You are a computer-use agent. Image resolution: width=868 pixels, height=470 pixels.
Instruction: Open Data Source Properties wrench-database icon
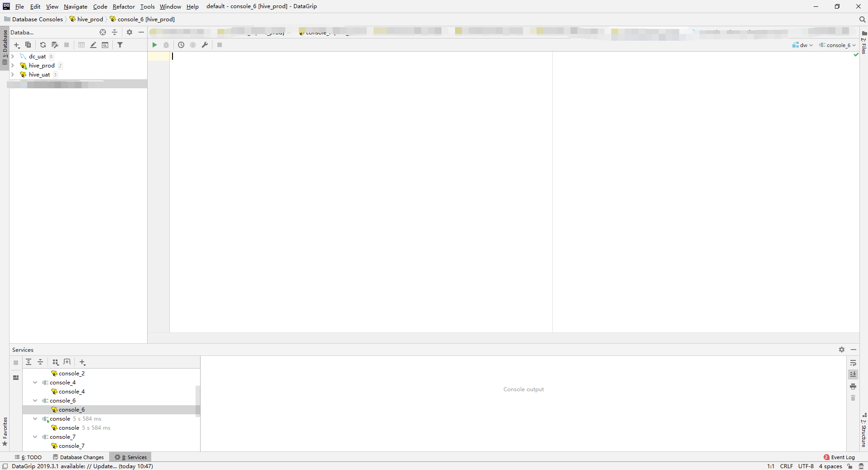click(55, 45)
